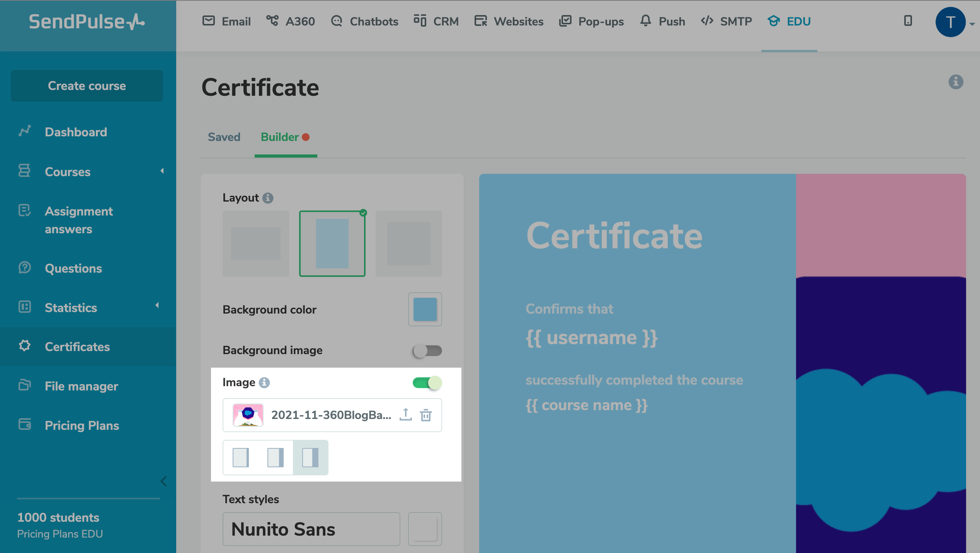This screenshot has width=980, height=553.
Task: Delete the uploaded image with trash icon
Action: (426, 415)
